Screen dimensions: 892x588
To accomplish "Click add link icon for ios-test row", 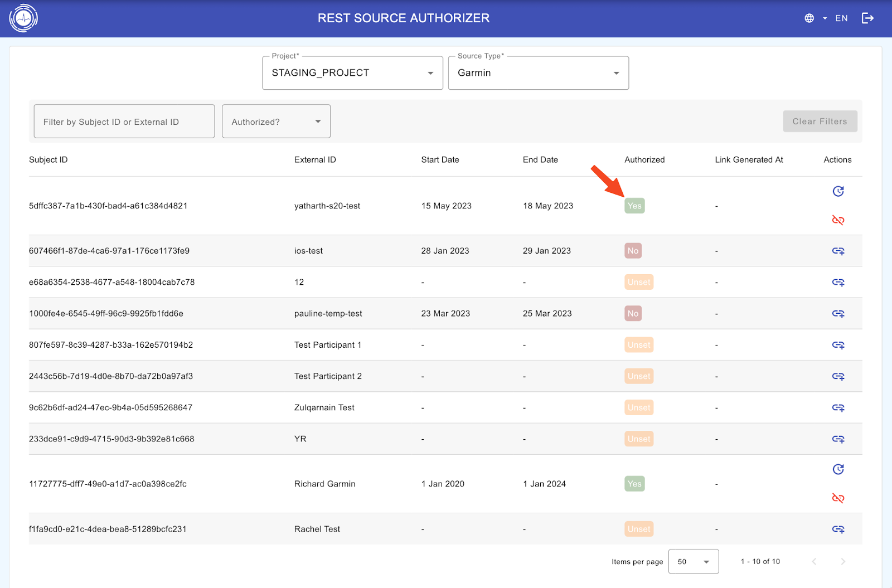I will (x=838, y=251).
